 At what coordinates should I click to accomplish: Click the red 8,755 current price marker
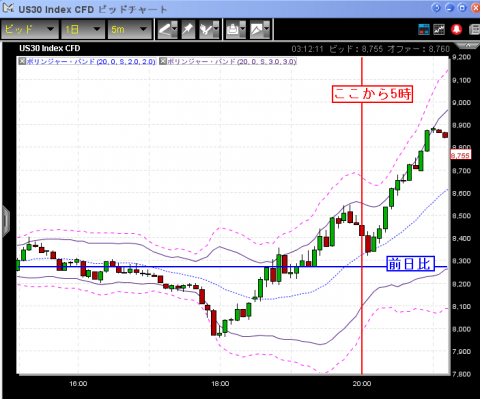461,155
